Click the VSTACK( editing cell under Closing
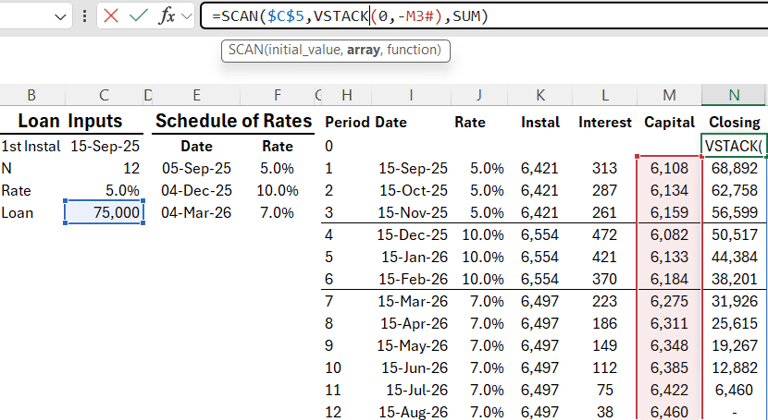This screenshot has width=768, height=420. pos(733,146)
